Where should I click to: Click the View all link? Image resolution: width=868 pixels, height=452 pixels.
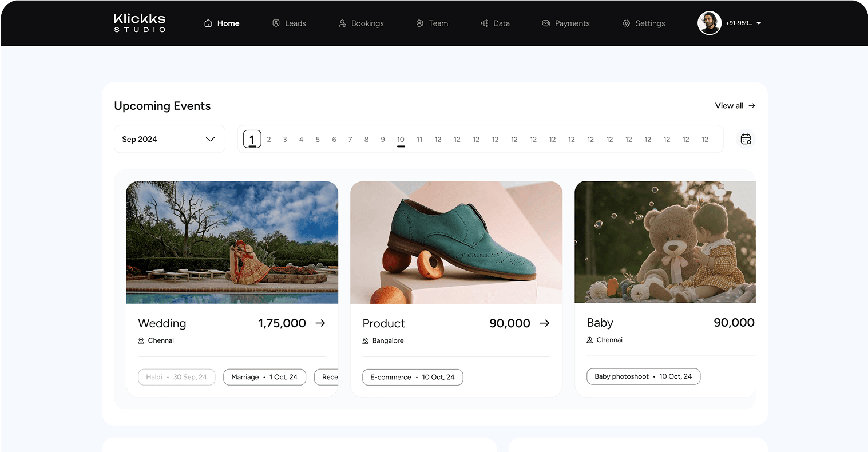click(x=729, y=106)
